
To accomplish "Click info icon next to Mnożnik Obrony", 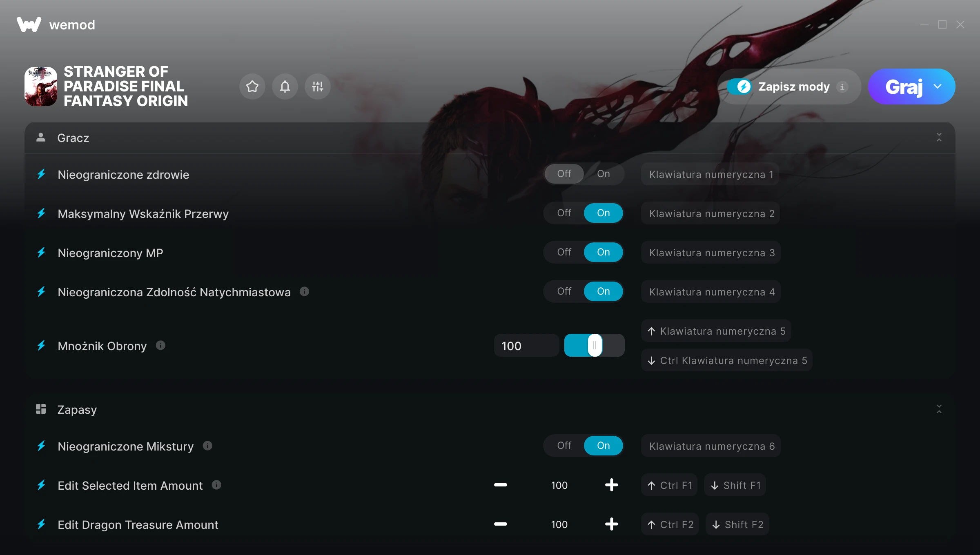I will coord(160,345).
